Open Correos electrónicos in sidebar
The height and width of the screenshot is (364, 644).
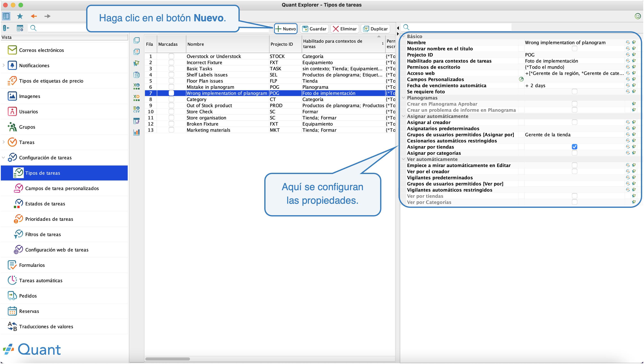click(x=64, y=50)
